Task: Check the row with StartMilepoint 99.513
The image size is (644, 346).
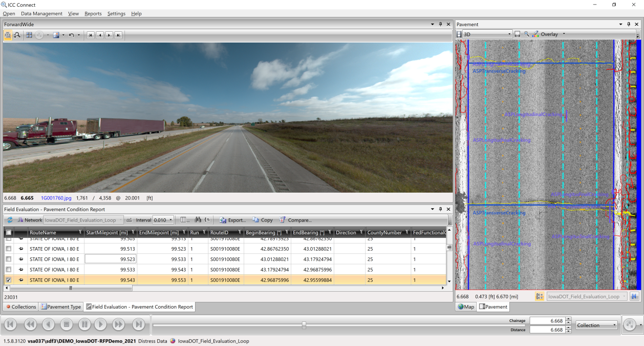Action: [8, 248]
